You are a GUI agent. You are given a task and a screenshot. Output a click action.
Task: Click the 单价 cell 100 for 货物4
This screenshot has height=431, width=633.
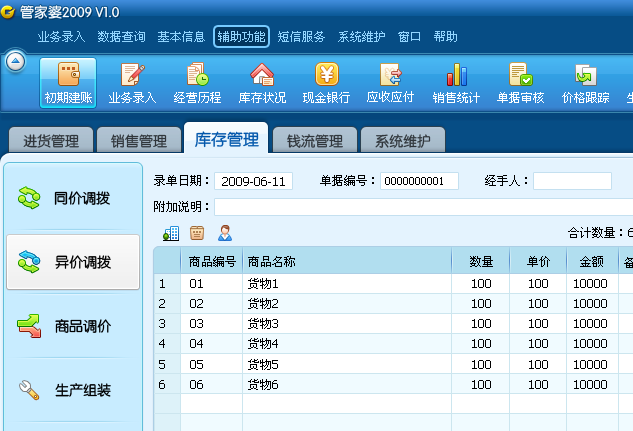(538, 344)
